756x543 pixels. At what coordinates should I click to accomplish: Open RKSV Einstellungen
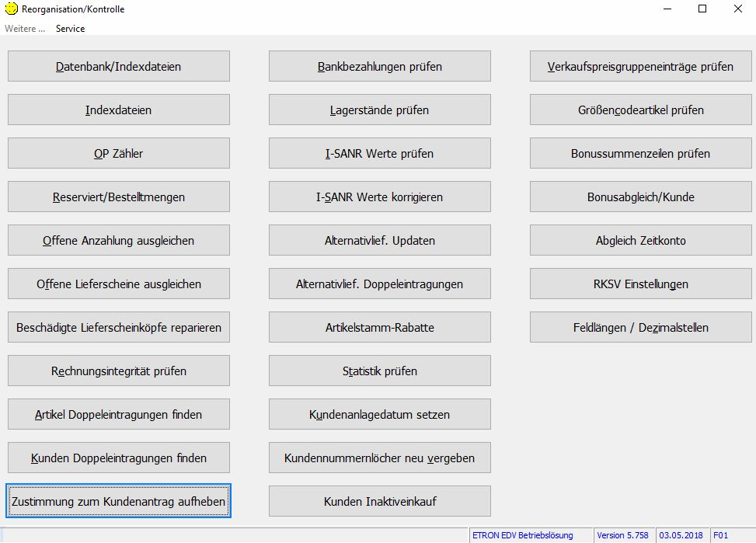pyautogui.click(x=641, y=284)
